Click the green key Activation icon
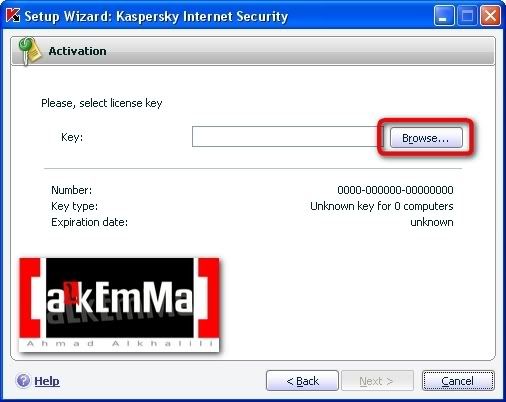 click(30, 51)
